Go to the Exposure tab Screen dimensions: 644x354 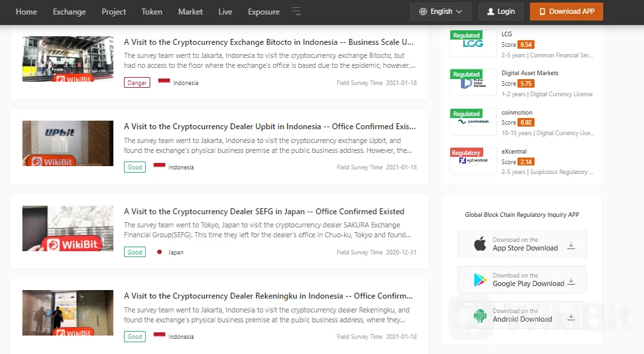point(264,12)
